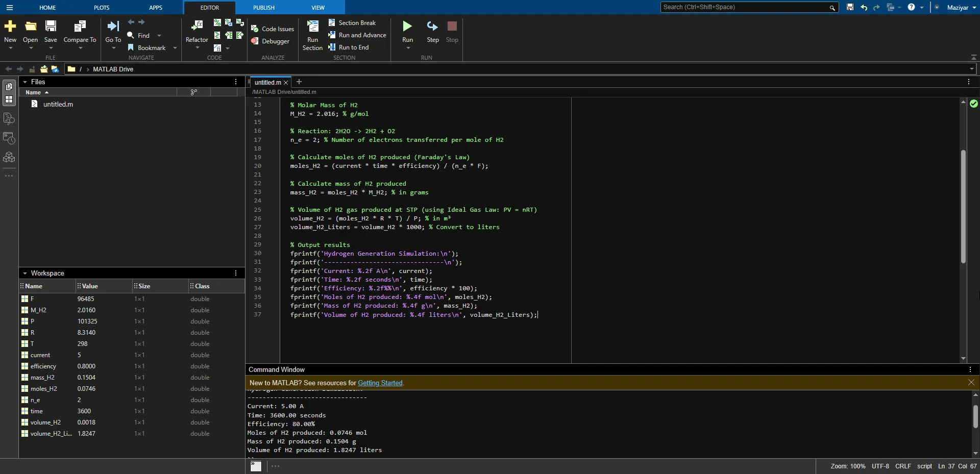Switch to the PUBLISH tab
980x474 pixels.
click(264, 8)
